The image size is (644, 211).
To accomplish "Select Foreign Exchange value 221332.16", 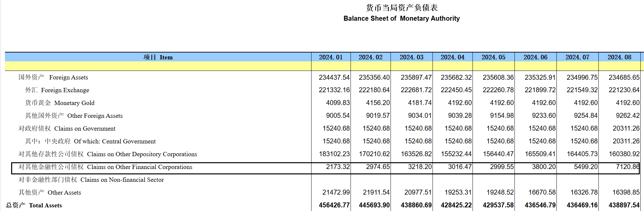I will 334,90.
